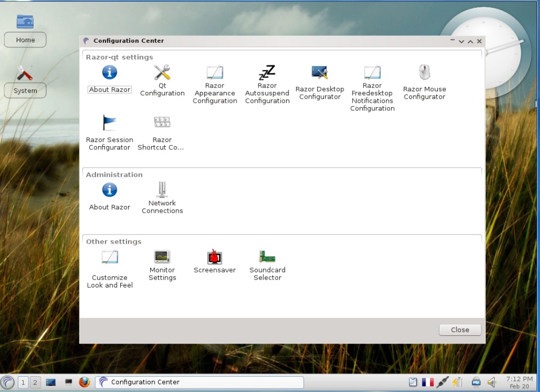Open Soundcard Selector
540x392 pixels.
tap(267, 266)
